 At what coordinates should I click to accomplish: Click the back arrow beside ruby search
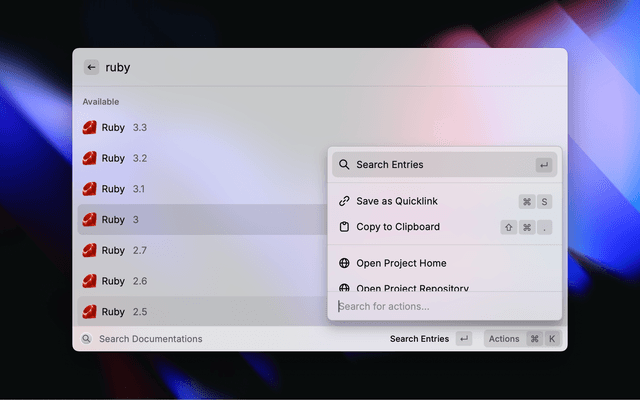click(x=91, y=68)
